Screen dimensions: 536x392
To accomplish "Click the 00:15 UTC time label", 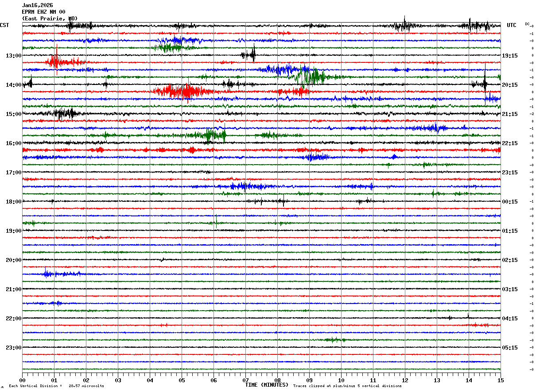I will [509, 202].
